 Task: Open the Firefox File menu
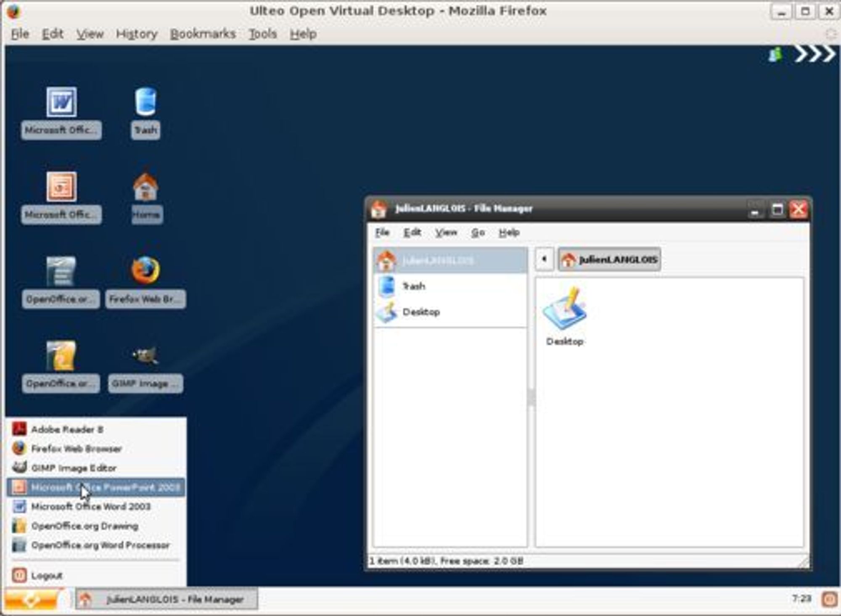coord(20,34)
